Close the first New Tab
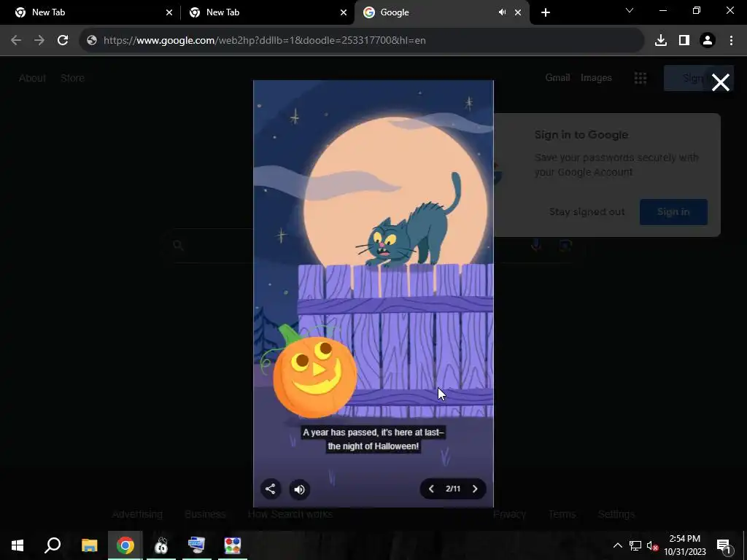The image size is (747, 560). [169, 12]
